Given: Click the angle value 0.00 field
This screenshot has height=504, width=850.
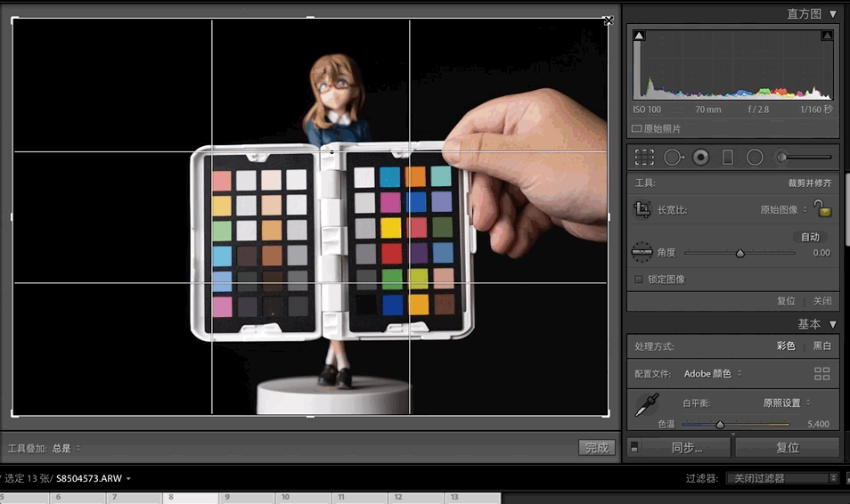Looking at the screenshot, I should point(821,253).
